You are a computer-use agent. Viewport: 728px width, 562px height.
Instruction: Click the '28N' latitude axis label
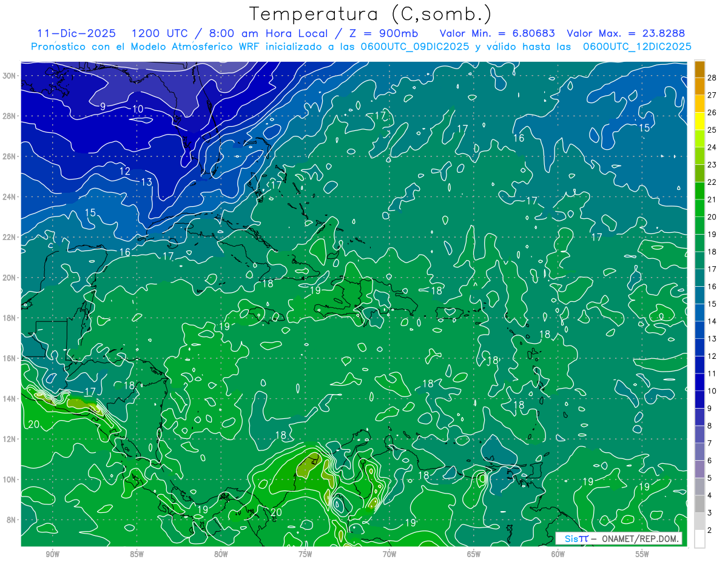coord(9,116)
